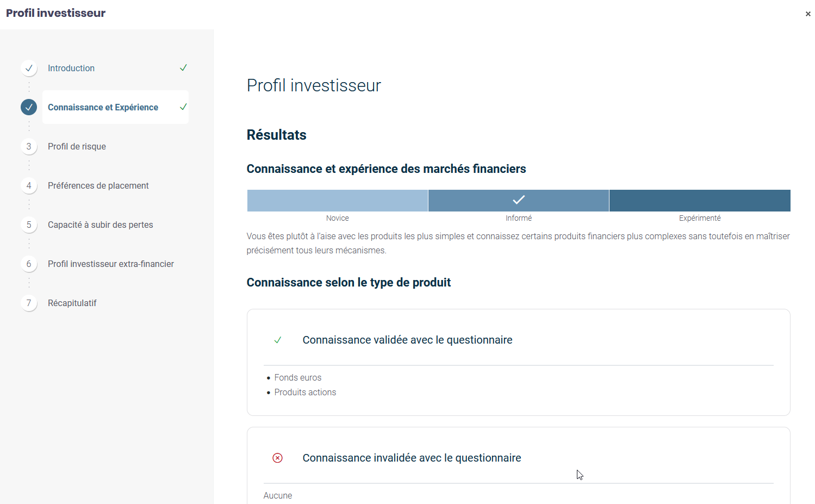Jump to the Récapitulatif step
The height and width of the screenshot is (504, 815).
72,303
